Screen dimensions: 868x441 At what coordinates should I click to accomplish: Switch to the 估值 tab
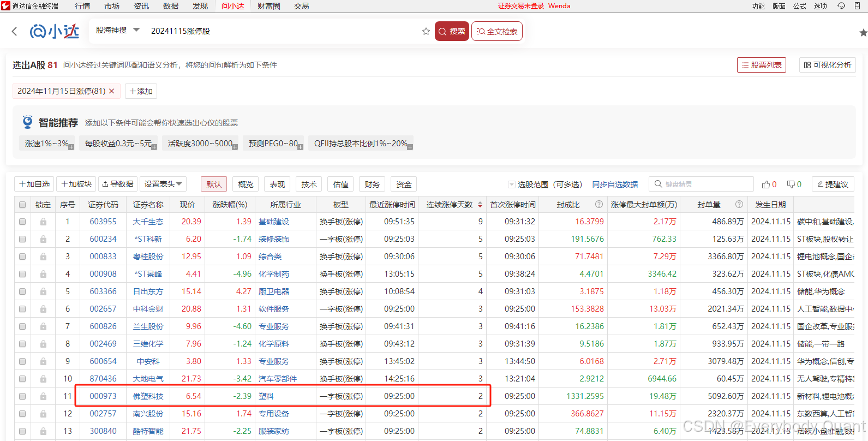coord(340,184)
